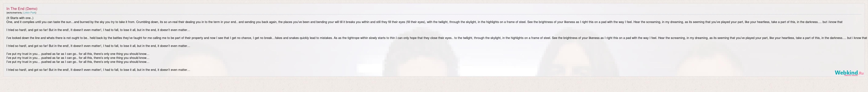Click the second "I've put my trust in you" line
The height and width of the screenshot is (92, 868).
77,58
